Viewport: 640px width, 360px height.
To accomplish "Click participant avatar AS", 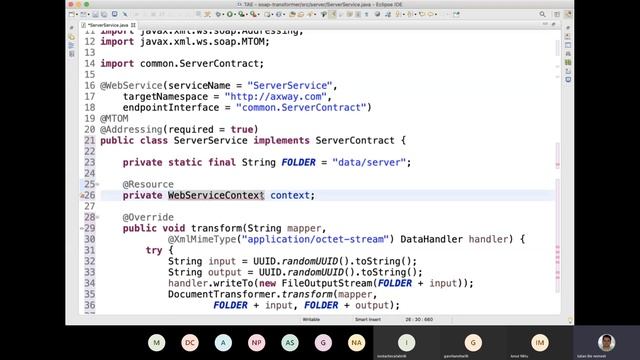I will (x=290, y=343).
